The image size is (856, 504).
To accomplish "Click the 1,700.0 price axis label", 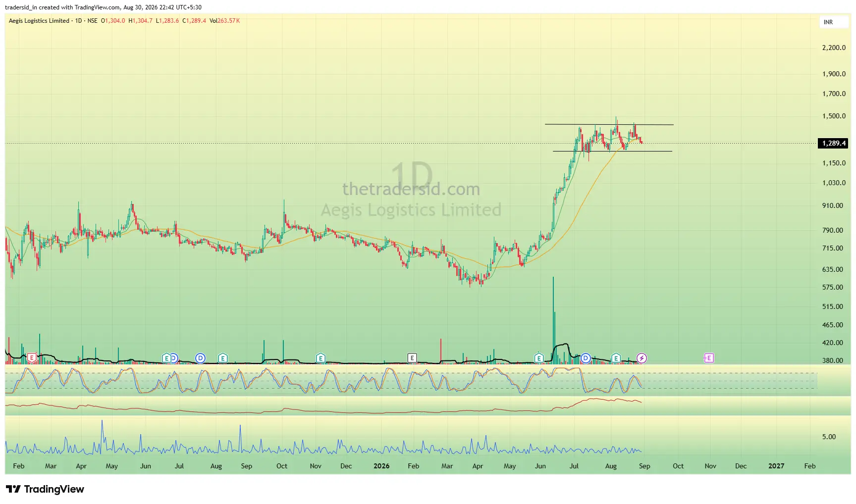I will pyautogui.click(x=834, y=94).
